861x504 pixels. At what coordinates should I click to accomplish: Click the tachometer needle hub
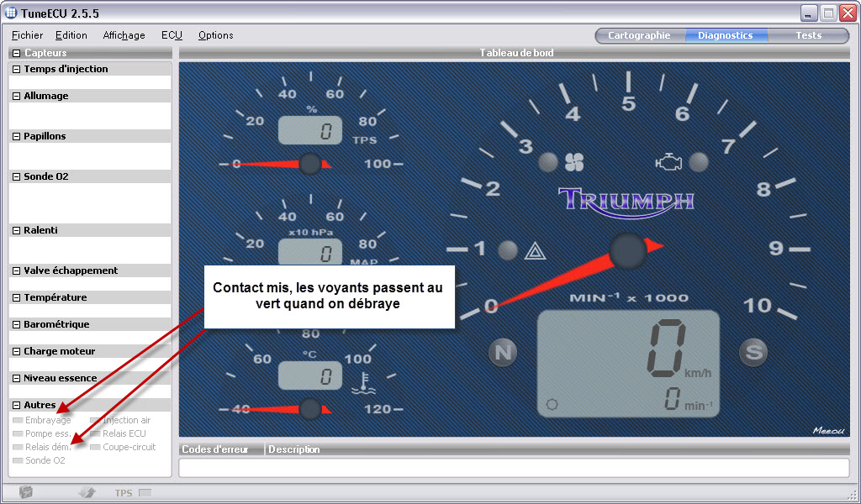click(x=627, y=251)
